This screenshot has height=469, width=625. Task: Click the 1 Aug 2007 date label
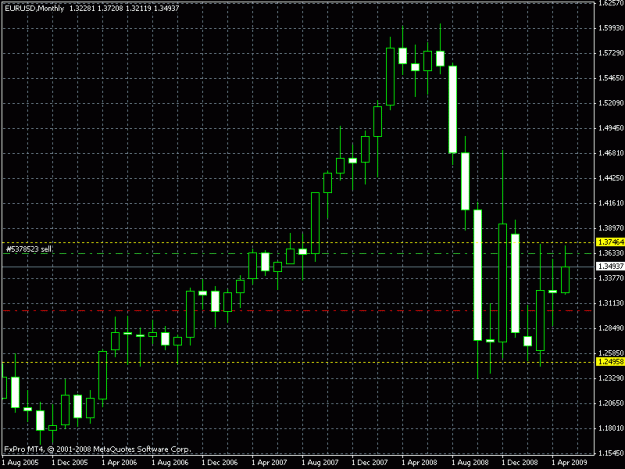(320, 463)
